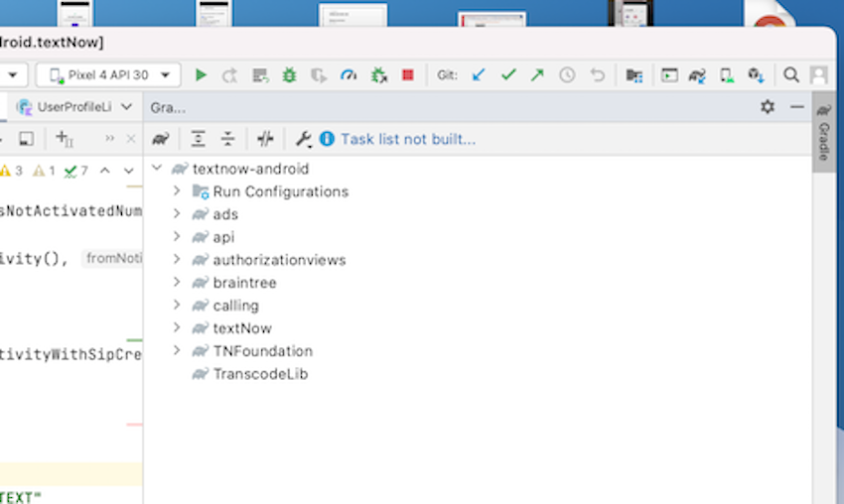
Task: Open Run Anything icon in toolbar
Action: [x=669, y=74]
